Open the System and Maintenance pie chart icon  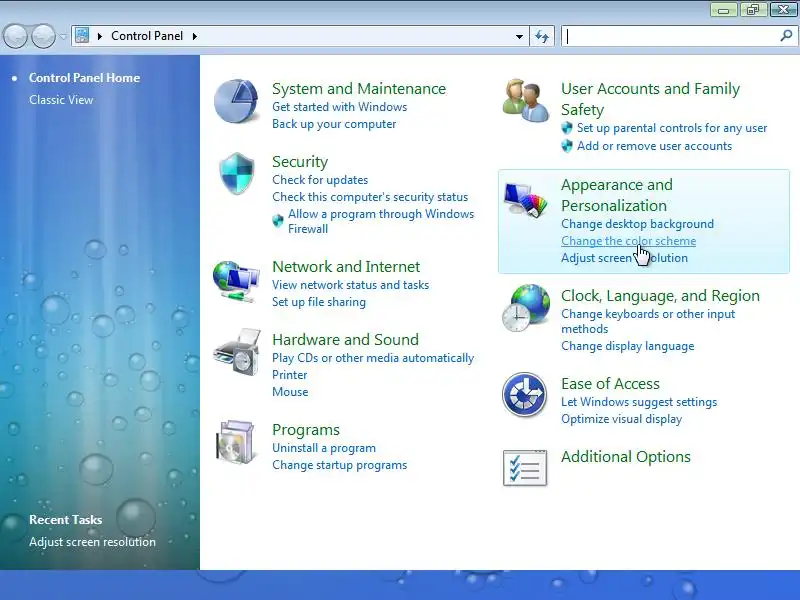(236, 101)
